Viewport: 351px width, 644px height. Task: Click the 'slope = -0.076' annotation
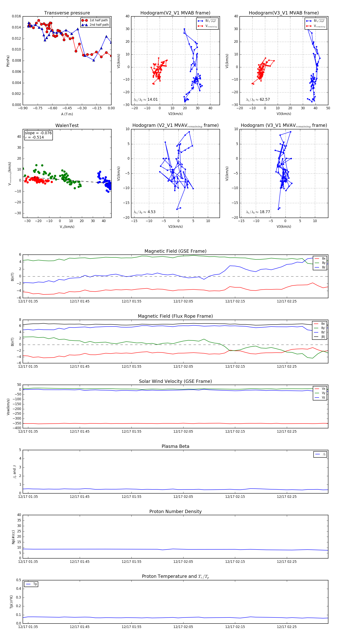click(38, 133)
